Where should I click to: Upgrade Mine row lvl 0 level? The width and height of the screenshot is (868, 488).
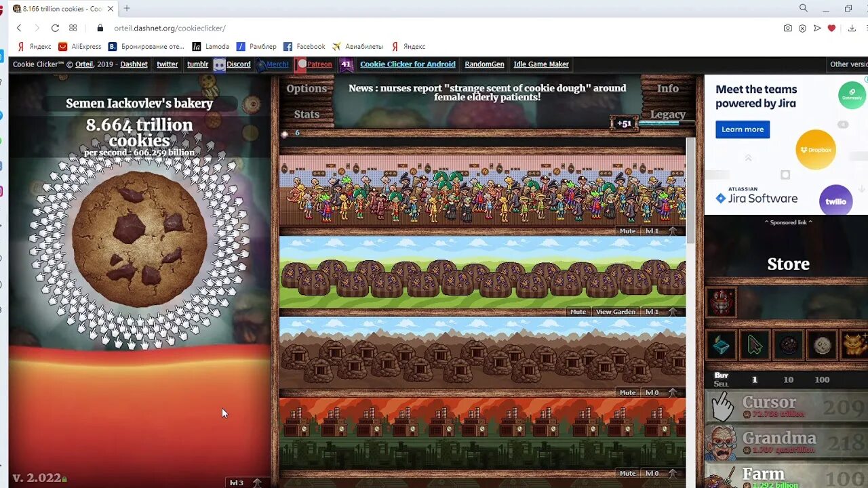(x=661, y=392)
